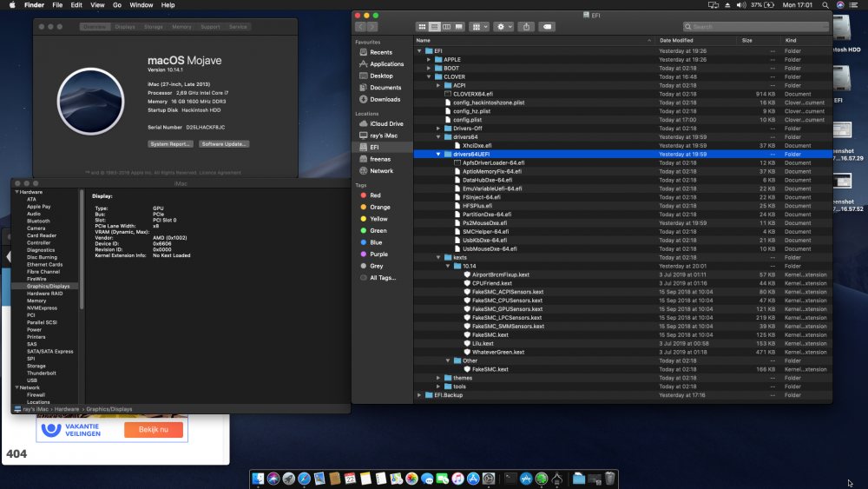Click the Share icon in Finder toolbar
The width and height of the screenshot is (868, 489).
tap(527, 27)
